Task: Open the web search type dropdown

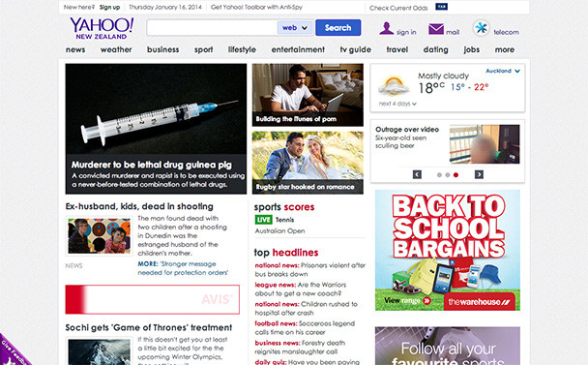Action: click(x=295, y=28)
